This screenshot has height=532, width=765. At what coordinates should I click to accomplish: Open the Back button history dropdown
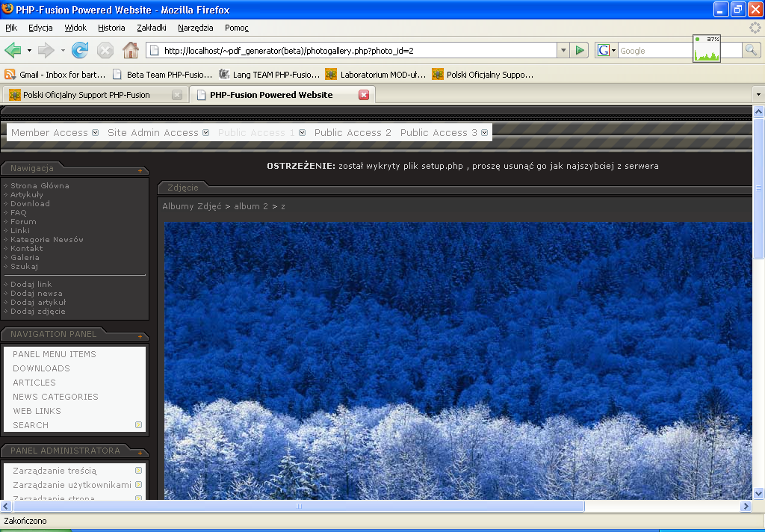point(29,50)
